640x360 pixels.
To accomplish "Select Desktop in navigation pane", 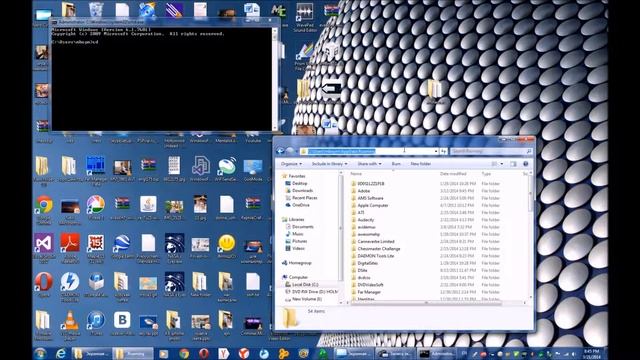I will 300,183.
